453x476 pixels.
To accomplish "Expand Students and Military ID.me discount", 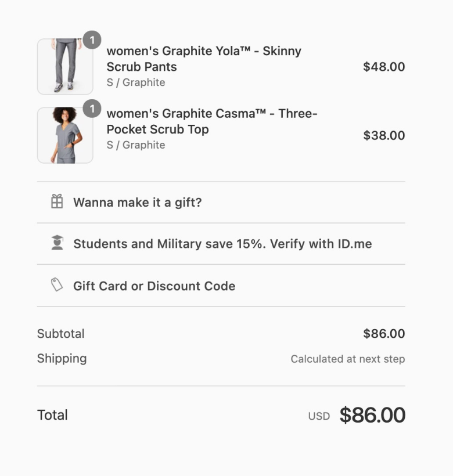I will [222, 244].
